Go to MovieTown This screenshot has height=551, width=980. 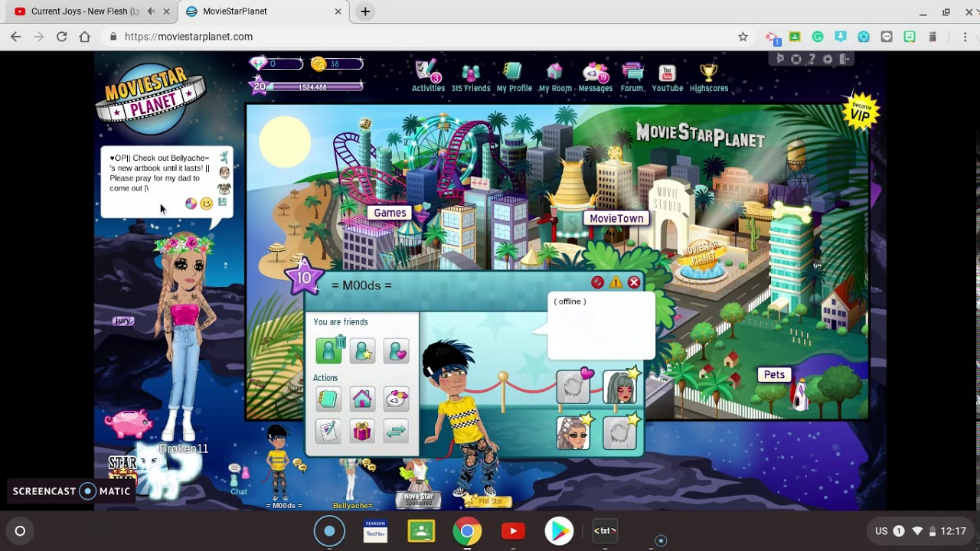(x=616, y=218)
